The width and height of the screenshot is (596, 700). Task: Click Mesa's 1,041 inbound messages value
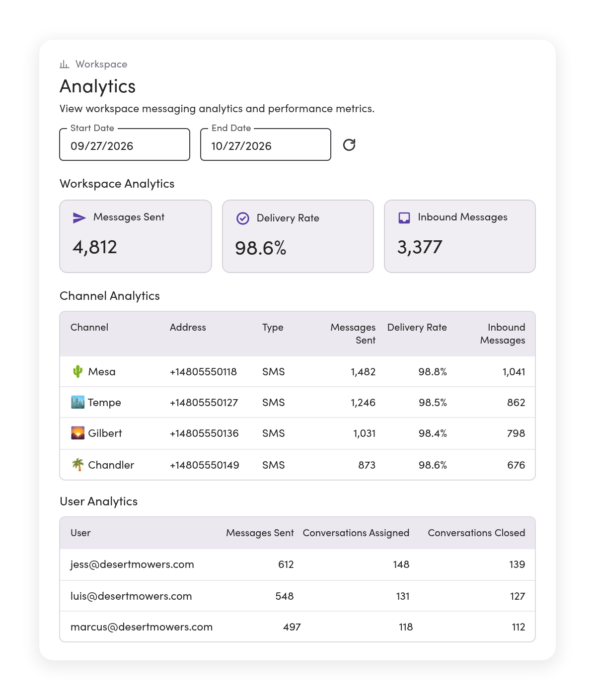coord(514,372)
